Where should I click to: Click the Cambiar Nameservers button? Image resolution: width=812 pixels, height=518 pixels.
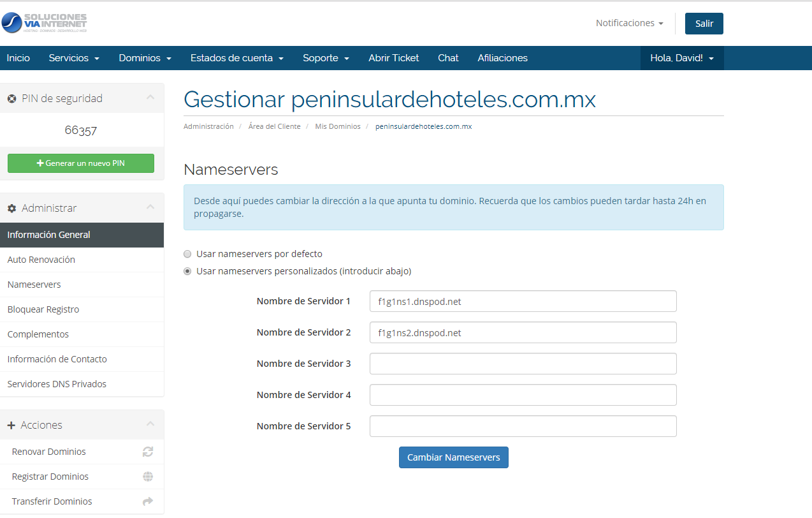(453, 457)
